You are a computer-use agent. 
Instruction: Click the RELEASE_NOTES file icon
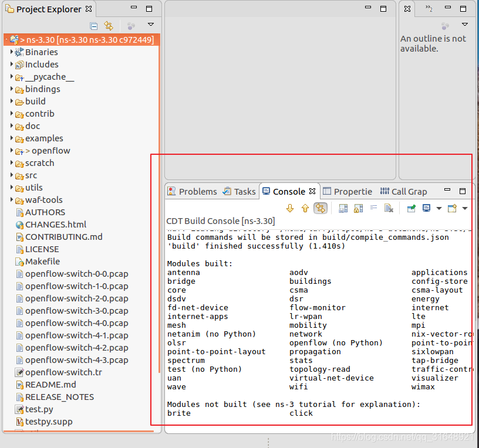click(19, 397)
